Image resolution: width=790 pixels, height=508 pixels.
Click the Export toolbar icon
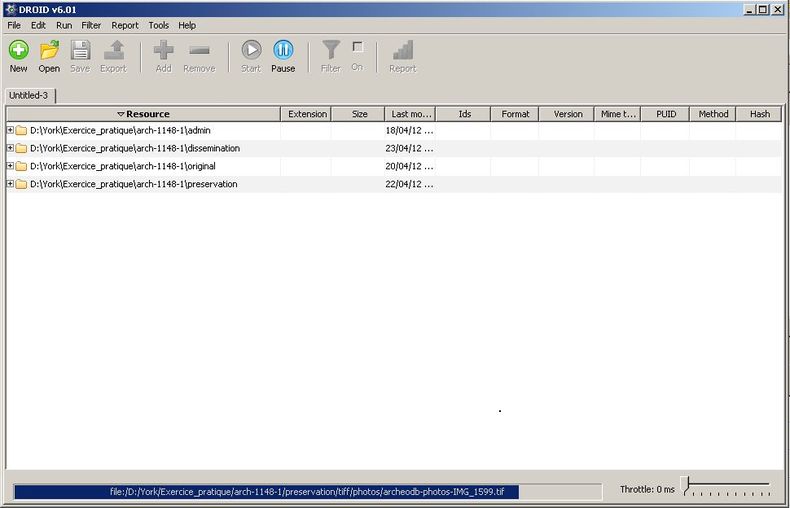point(114,50)
